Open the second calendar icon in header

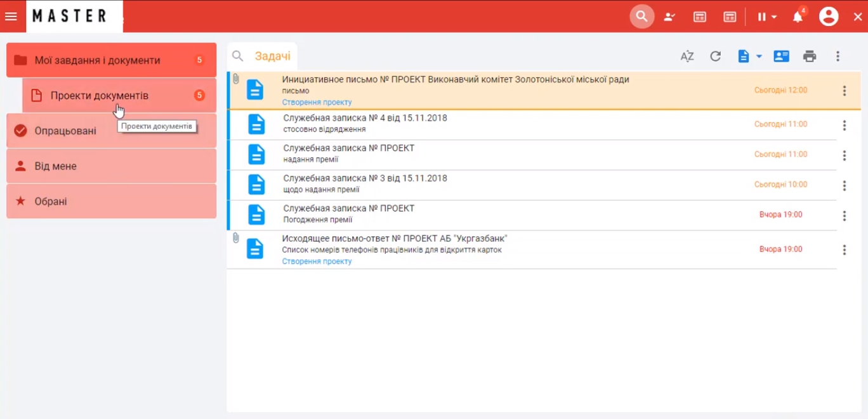(x=730, y=17)
